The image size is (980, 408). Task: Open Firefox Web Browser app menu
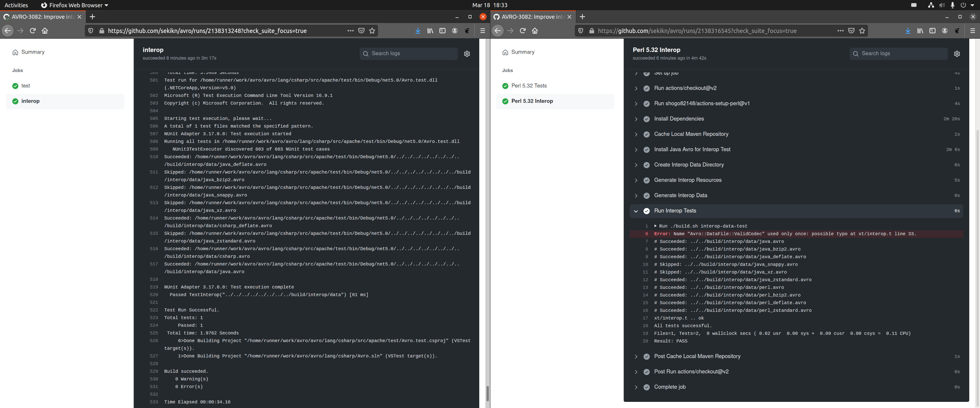(75, 5)
